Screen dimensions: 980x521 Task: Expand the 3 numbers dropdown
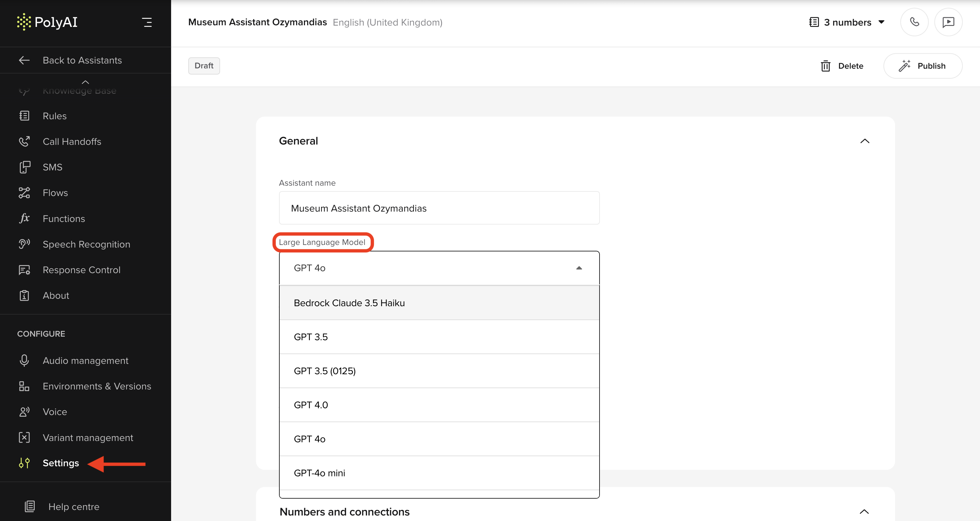click(x=847, y=22)
